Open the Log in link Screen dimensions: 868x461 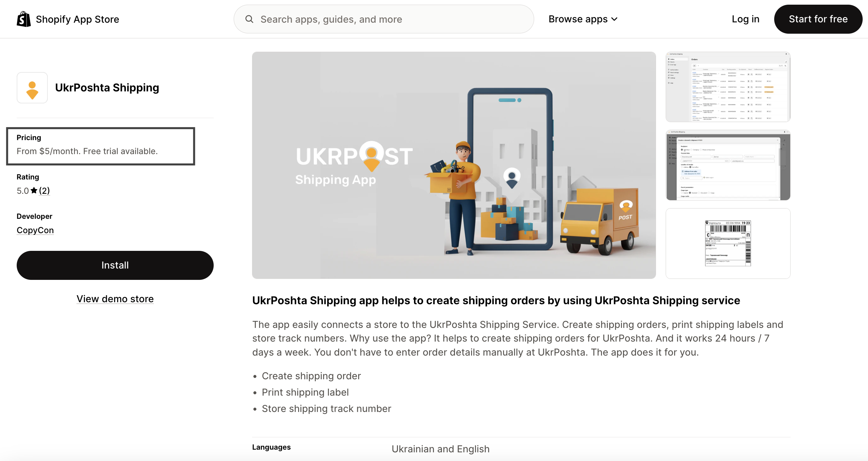click(745, 19)
